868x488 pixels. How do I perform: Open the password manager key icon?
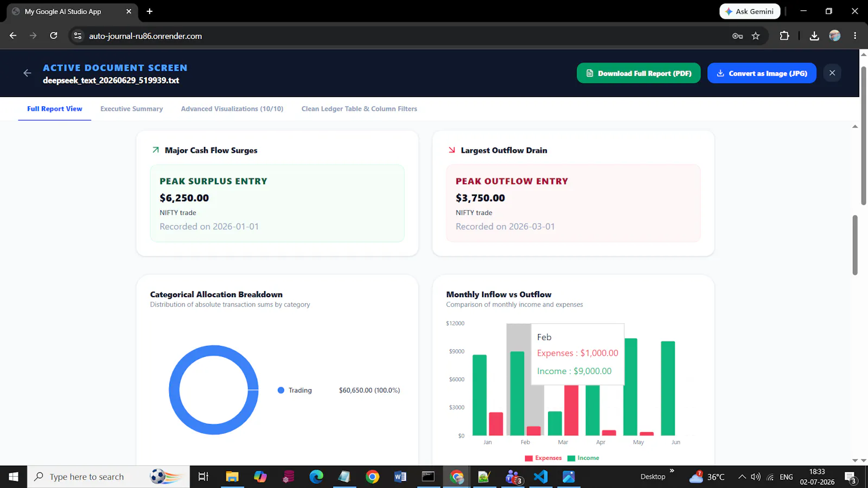[737, 36]
